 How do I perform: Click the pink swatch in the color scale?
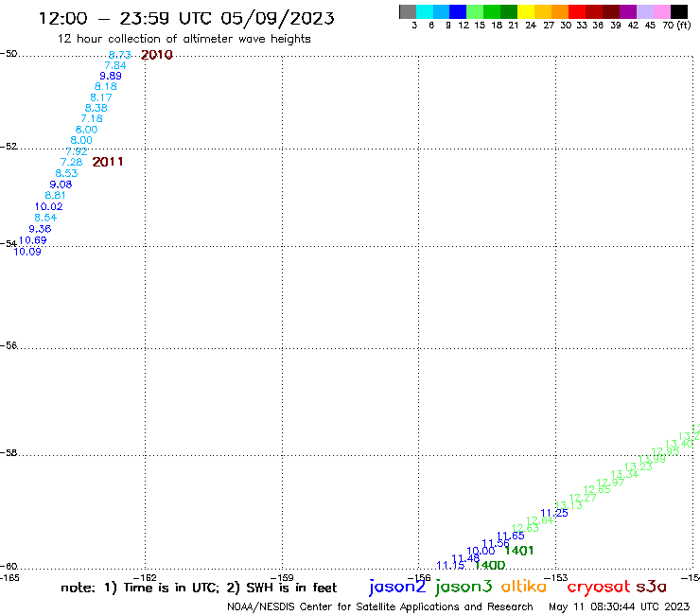(x=662, y=11)
